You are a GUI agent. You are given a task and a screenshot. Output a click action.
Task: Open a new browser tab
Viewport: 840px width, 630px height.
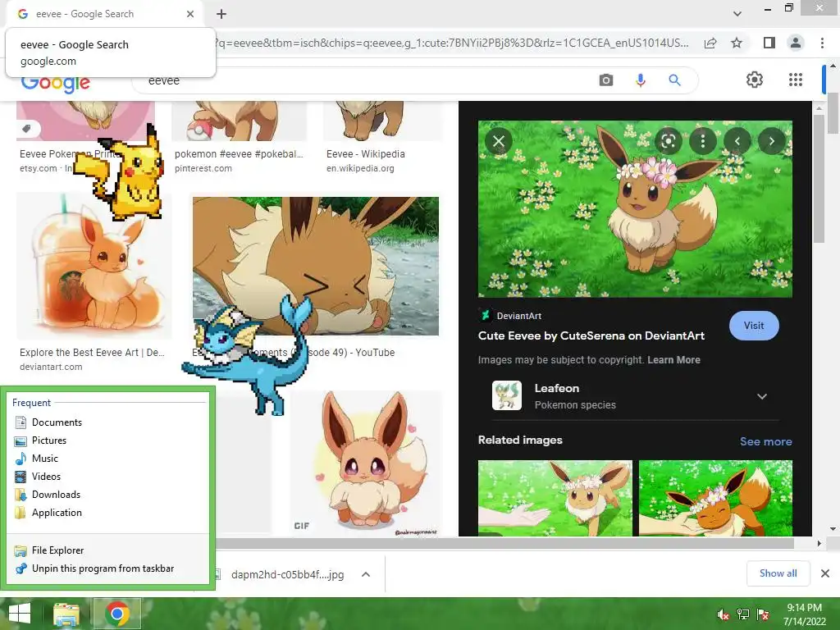[x=221, y=14]
